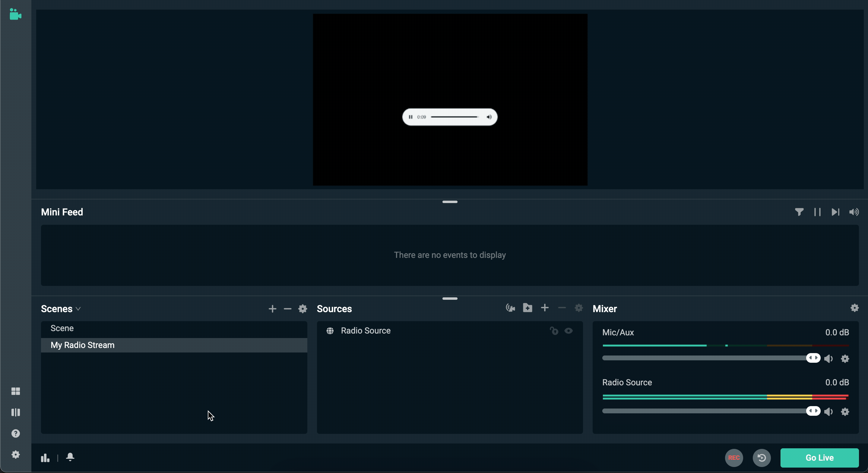The image size is (868, 473).
Task: Select the 'My Radio Stream' scene
Action: pyautogui.click(x=83, y=345)
